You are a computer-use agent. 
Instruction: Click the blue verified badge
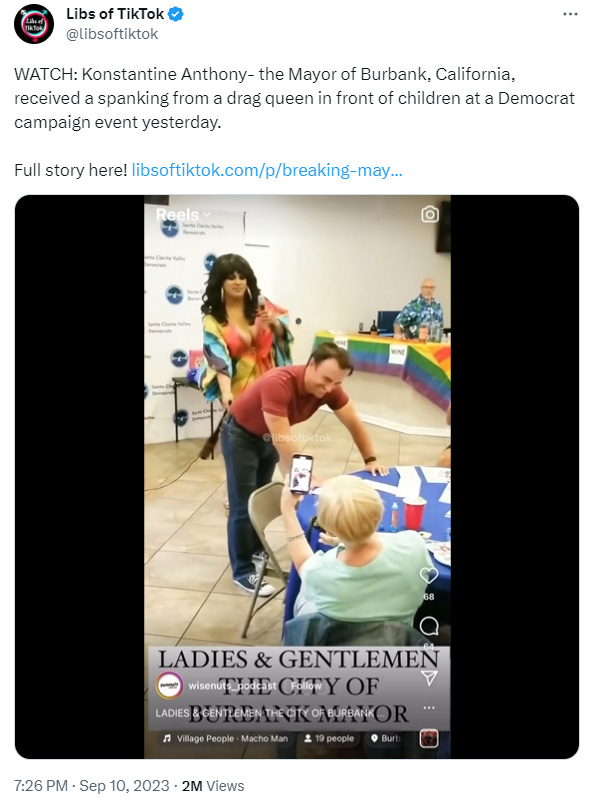click(176, 14)
